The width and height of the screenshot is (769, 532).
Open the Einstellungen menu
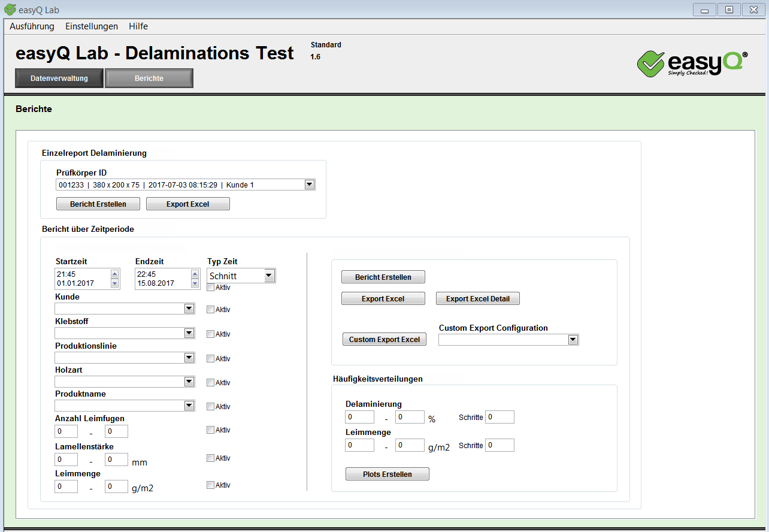click(92, 26)
